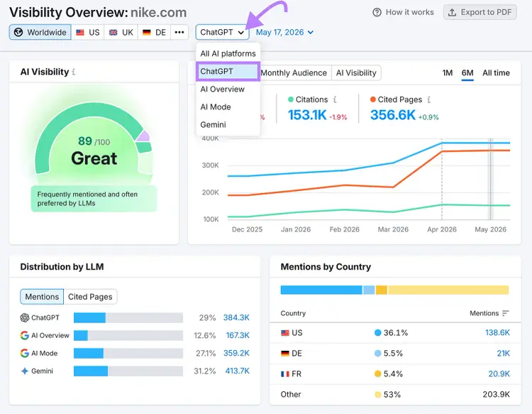532x414 pixels.
Task: Click the Cited Pages 356.6K value
Action: click(x=392, y=115)
